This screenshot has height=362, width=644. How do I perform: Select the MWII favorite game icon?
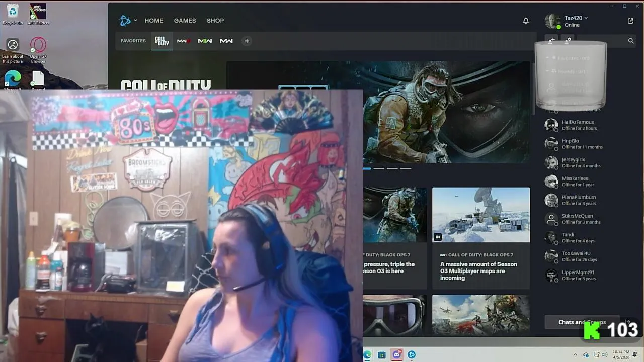(x=205, y=41)
